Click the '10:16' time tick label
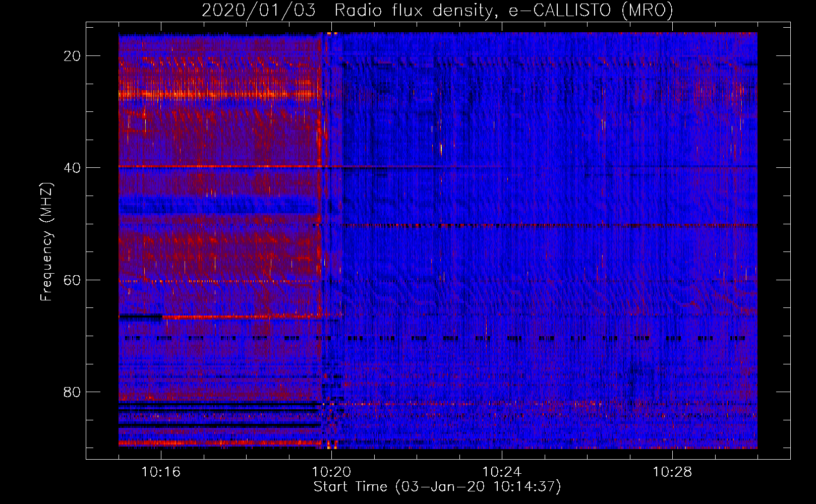Screen dimensions: 816x504 click(161, 472)
